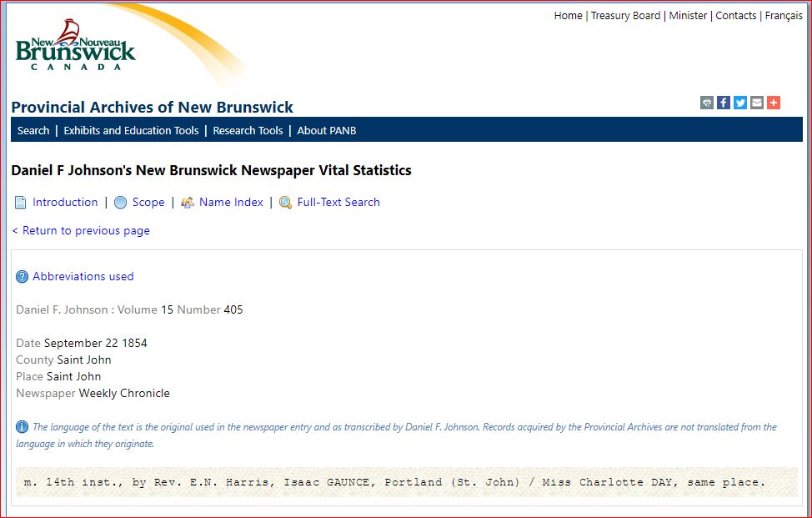Open the Scope link
Screen dimensions: 812x518
point(148,202)
